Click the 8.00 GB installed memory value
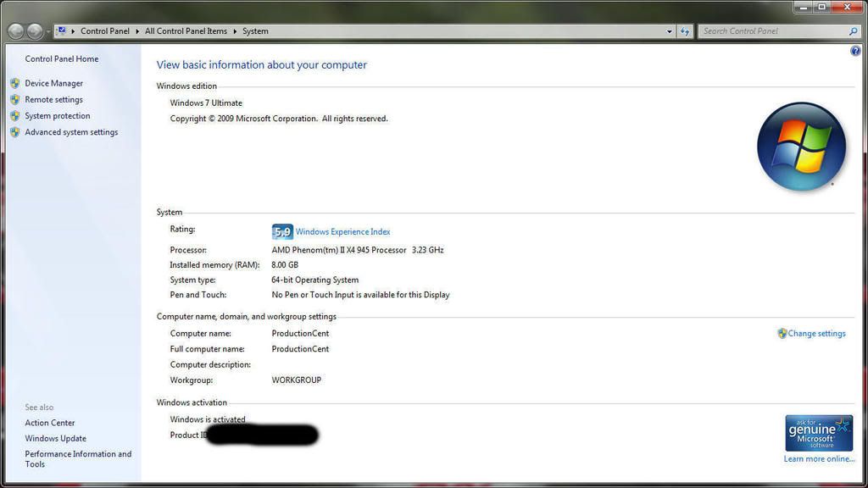 click(x=285, y=265)
